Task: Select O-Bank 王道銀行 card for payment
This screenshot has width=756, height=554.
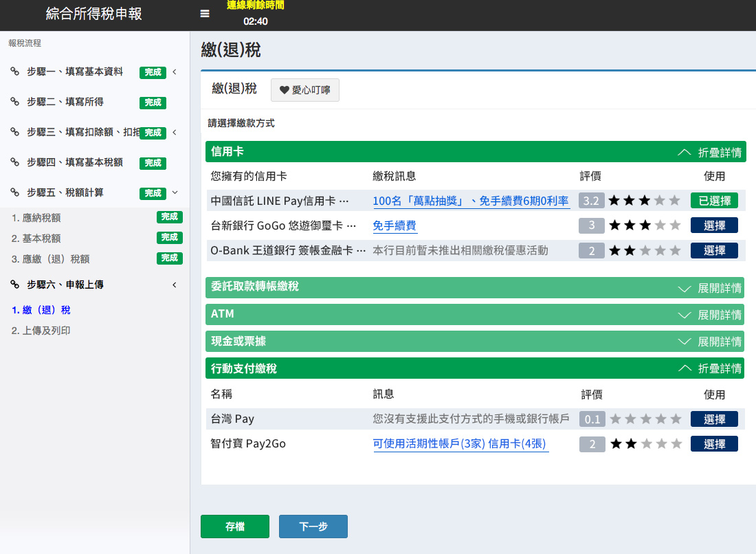Action: [x=714, y=250]
